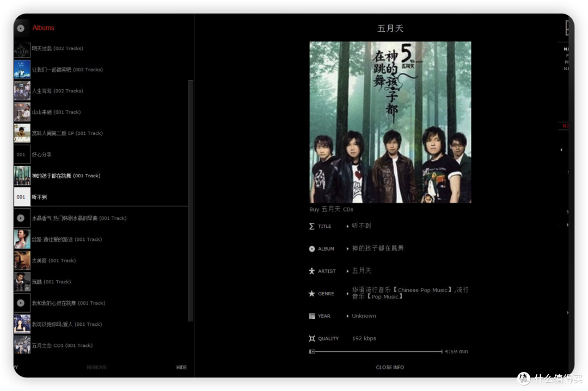This screenshot has width=588, height=391.
Task: Select album 赏味人间第二版 EP
Action: pyautogui.click(x=67, y=133)
